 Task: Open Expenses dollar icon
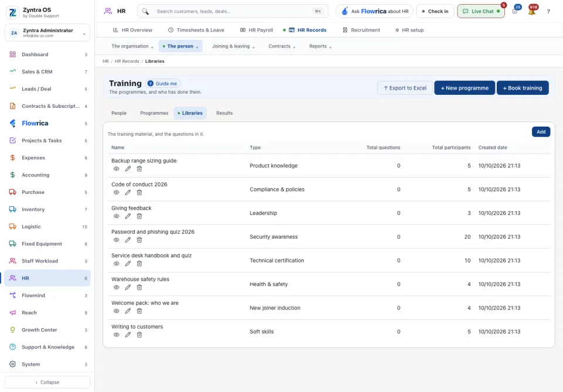click(x=12, y=158)
